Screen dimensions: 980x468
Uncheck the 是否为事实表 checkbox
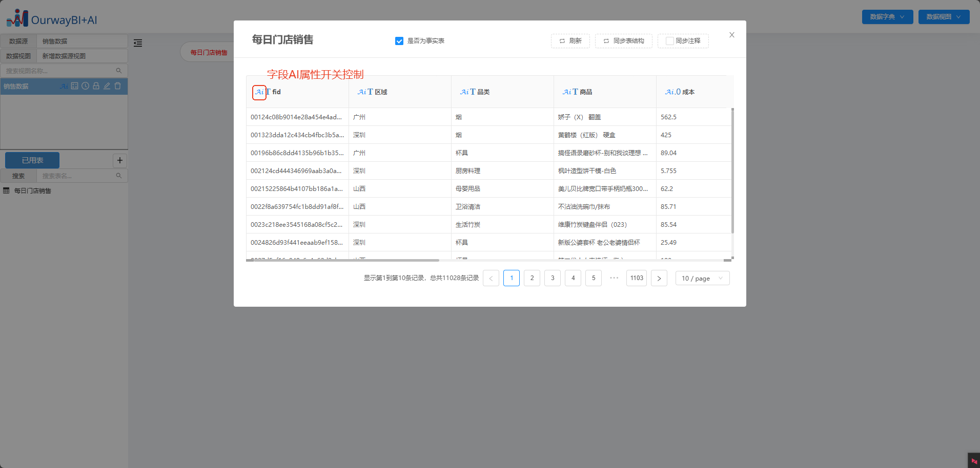coord(399,41)
